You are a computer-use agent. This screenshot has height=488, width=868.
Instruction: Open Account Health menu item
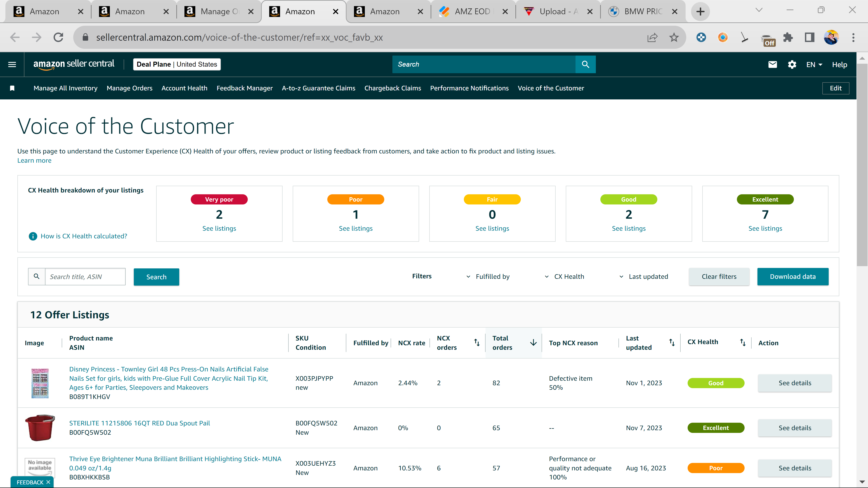(x=184, y=88)
